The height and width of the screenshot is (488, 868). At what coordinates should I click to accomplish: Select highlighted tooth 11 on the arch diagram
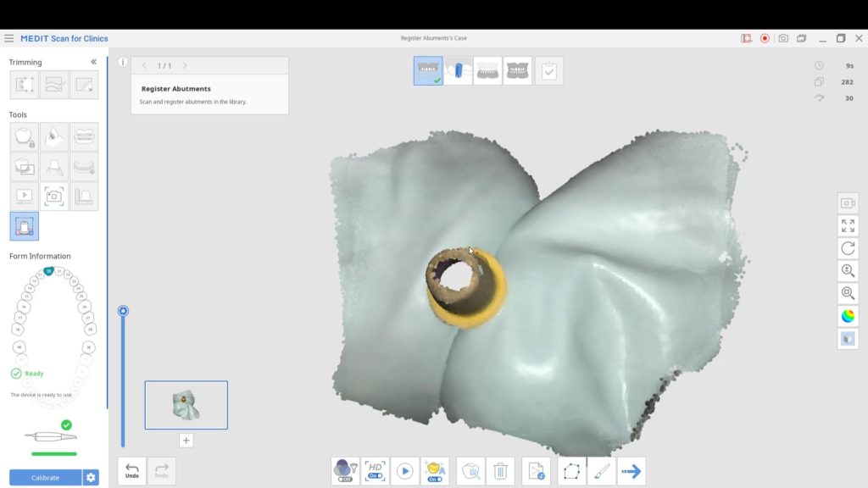[x=48, y=271]
